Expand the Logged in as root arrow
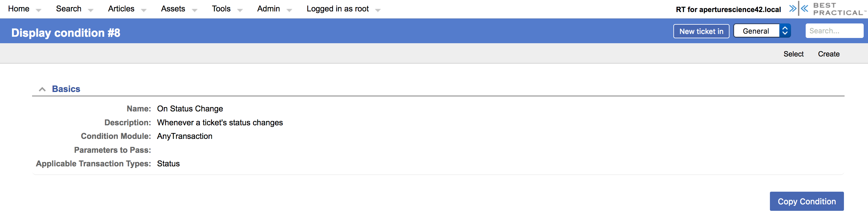The image size is (868, 221). 378,10
